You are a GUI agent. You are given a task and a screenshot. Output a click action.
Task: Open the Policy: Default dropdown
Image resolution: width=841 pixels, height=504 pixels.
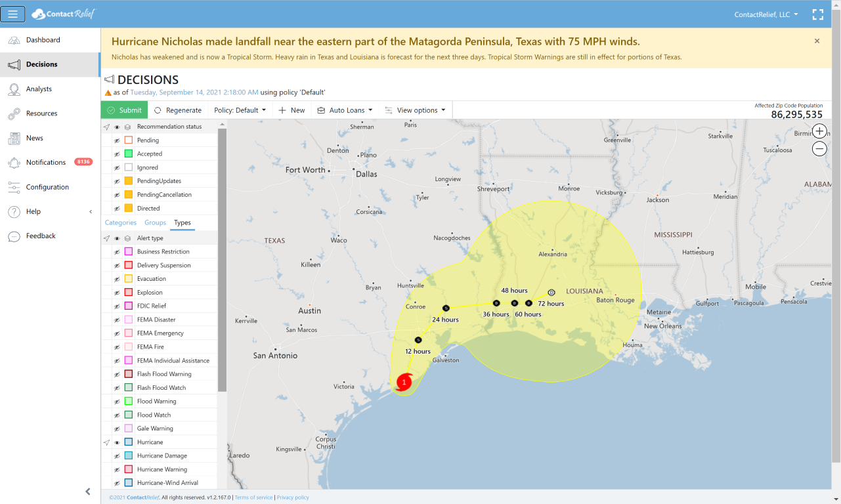point(240,110)
